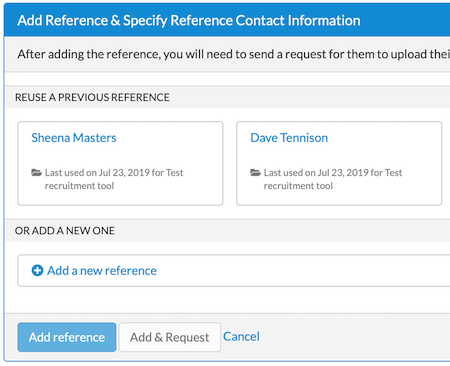Click the Reuse a Previous Reference section header
This screenshot has width=450, height=366.
tap(92, 97)
